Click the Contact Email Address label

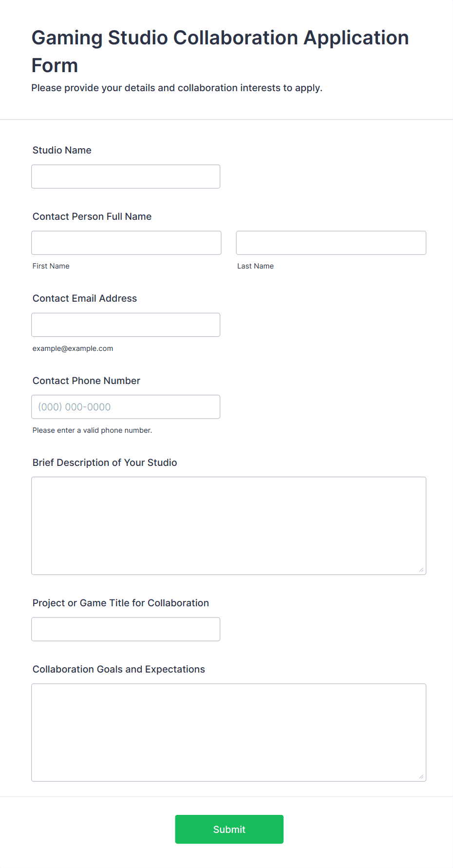[85, 298]
